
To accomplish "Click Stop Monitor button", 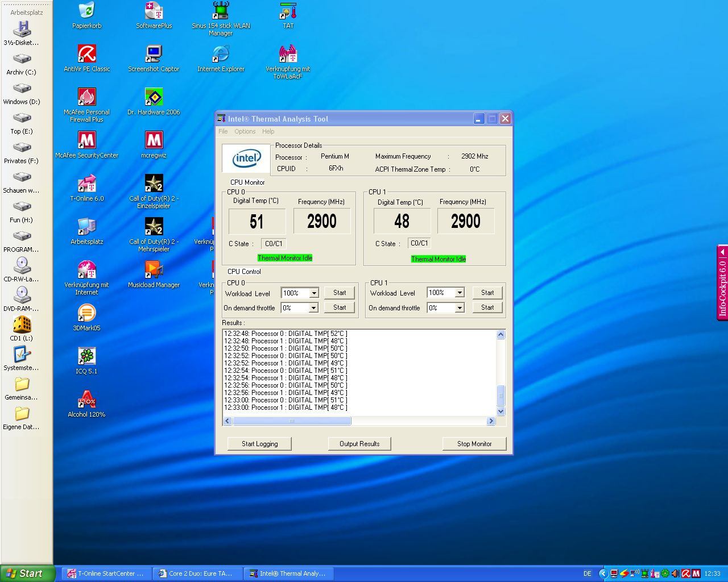I will point(474,444).
